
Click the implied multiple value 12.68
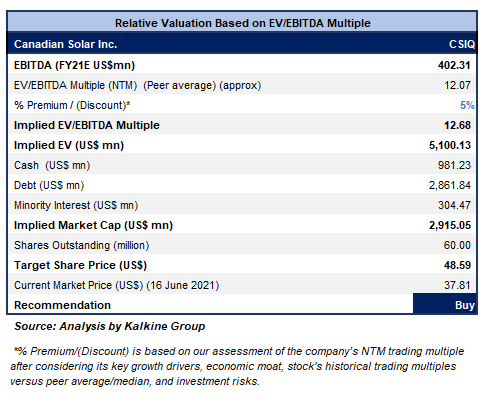click(x=457, y=125)
